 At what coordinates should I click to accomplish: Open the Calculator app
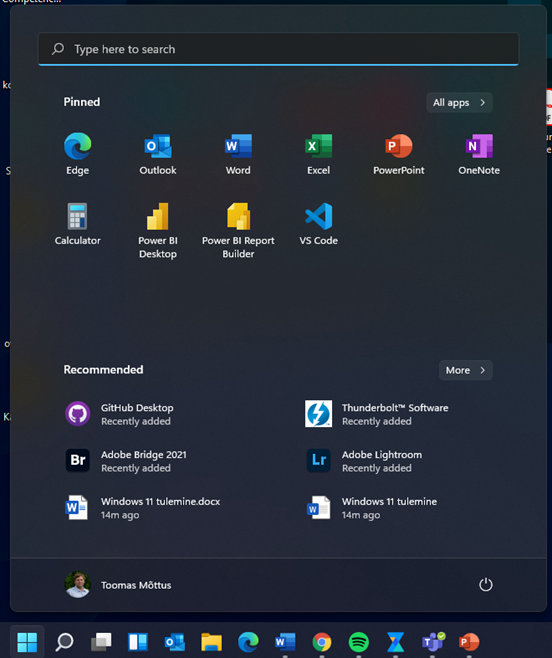(78, 225)
